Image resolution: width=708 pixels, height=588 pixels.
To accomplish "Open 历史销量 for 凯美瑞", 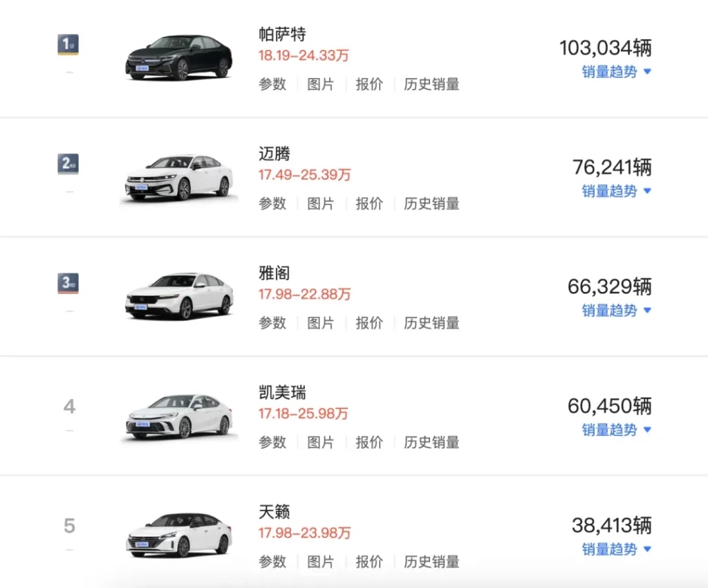I will tap(431, 442).
